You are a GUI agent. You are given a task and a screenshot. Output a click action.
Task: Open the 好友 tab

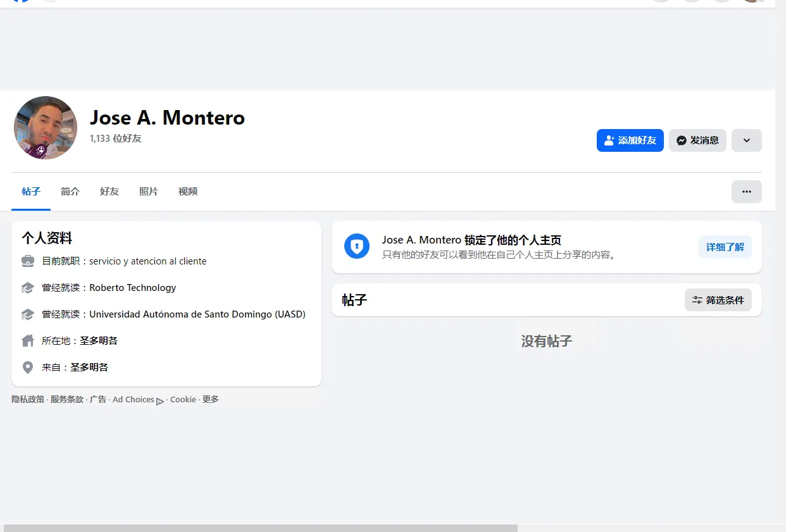(x=108, y=191)
